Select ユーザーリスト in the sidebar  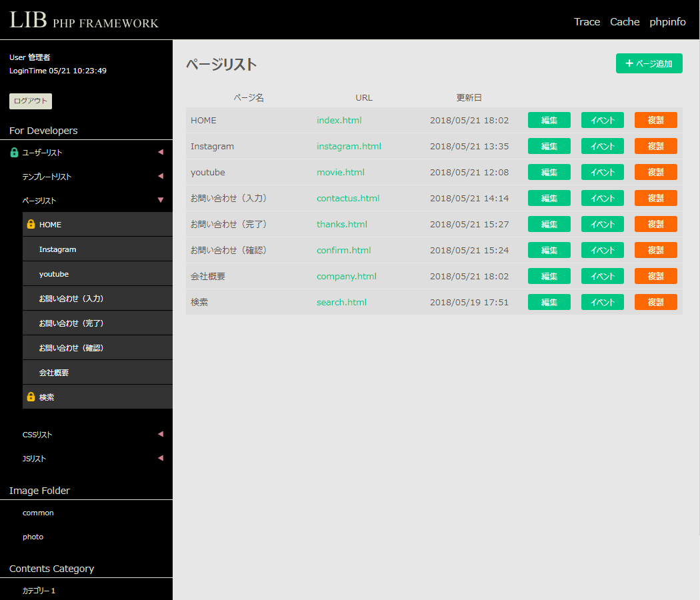point(43,153)
